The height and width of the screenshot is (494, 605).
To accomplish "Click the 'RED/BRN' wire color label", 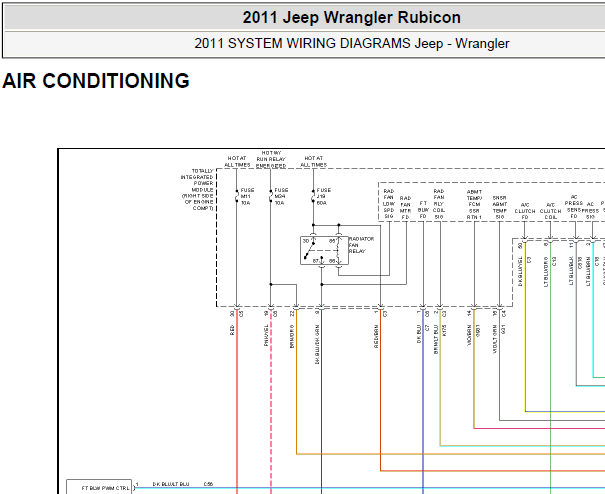I will coord(376,336).
